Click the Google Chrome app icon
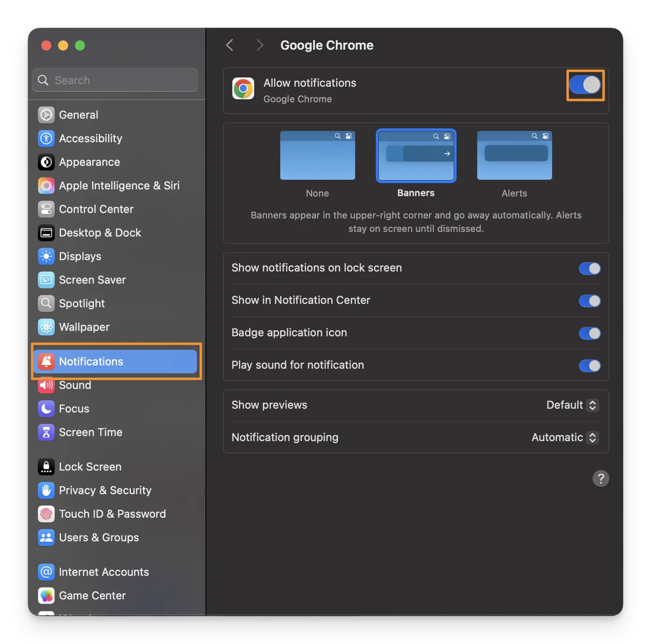Screen dimensions: 651x644 [x=243, y=89]
